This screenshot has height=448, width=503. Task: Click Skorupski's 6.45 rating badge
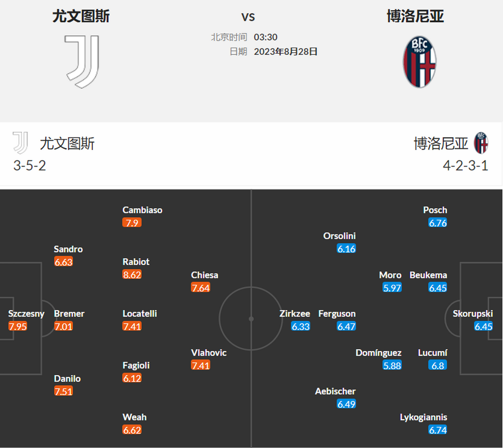pos(483,327)
